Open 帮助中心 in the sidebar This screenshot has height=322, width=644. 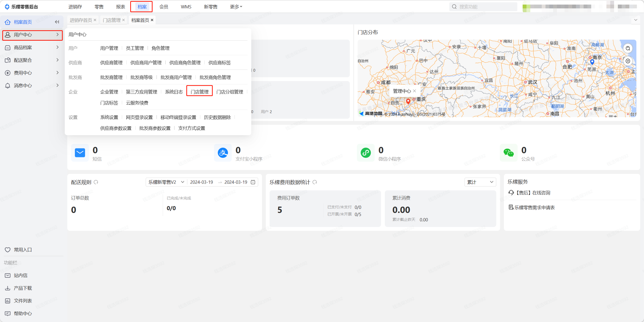[23, 314]
